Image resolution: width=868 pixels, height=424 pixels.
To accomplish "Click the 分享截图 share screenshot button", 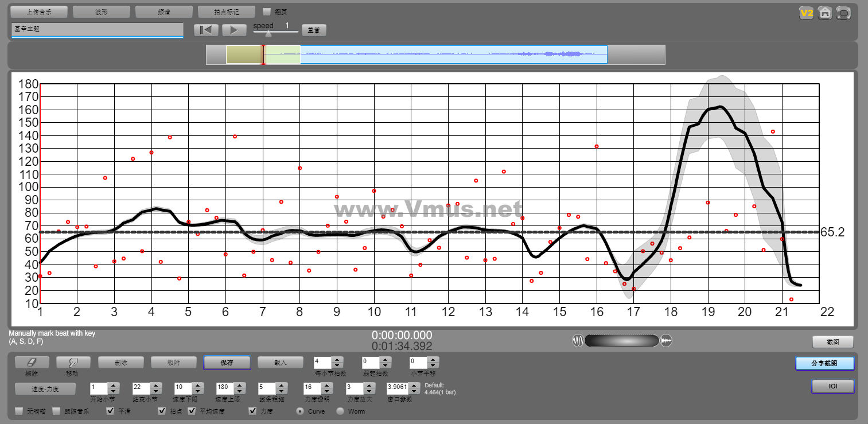I will point(824,363).
